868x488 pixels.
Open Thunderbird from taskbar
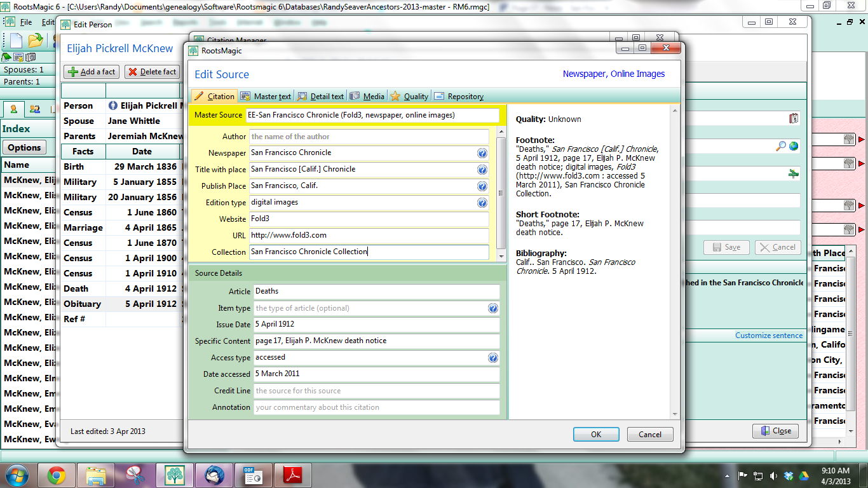tap(214, 475)
